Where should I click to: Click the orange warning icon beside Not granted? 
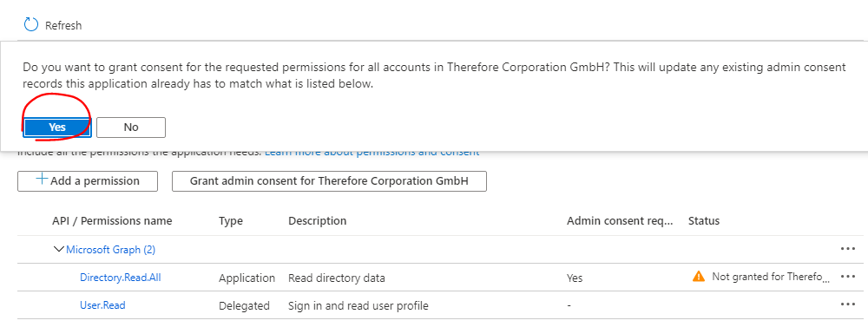point(699,276)
